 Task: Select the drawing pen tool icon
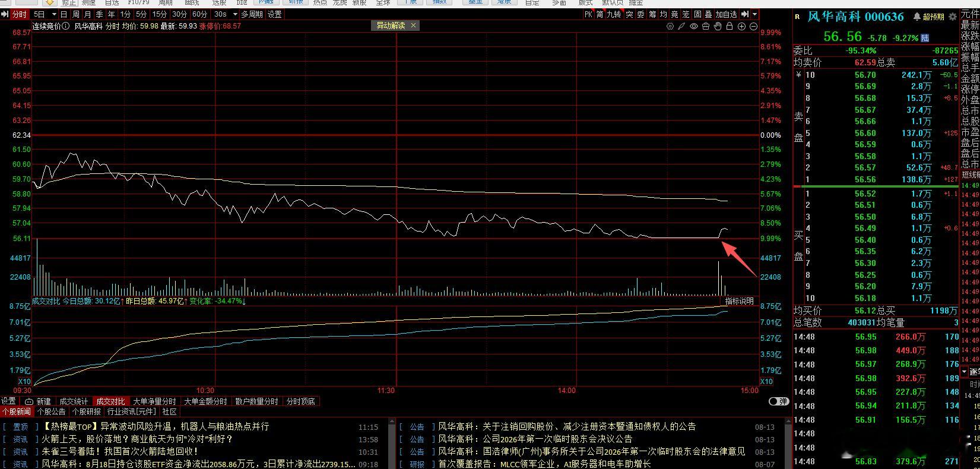pyautogui.click(x=681, y=27)
